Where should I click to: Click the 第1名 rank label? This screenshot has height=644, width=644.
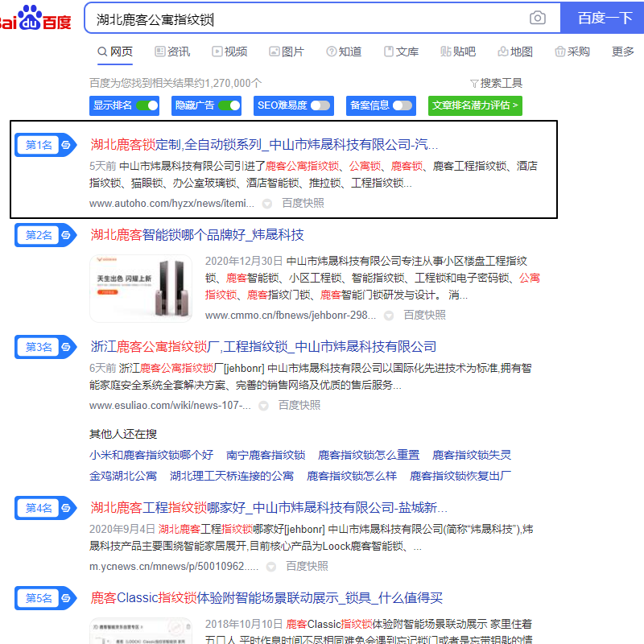39,145
